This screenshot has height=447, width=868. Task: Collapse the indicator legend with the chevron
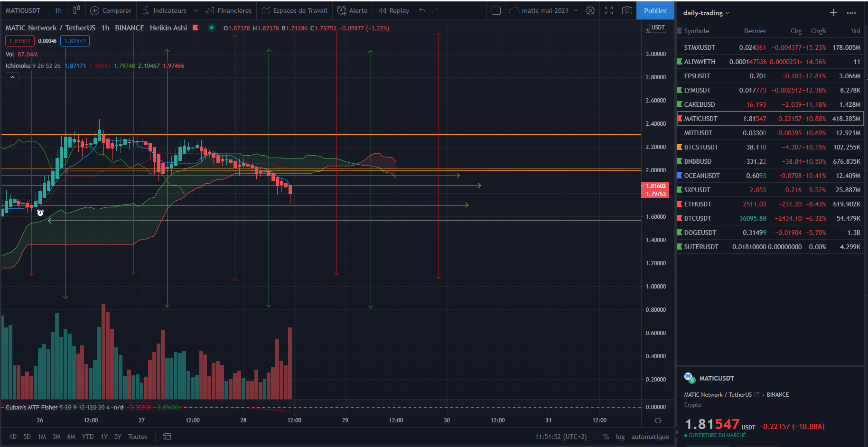coord(12,77)
